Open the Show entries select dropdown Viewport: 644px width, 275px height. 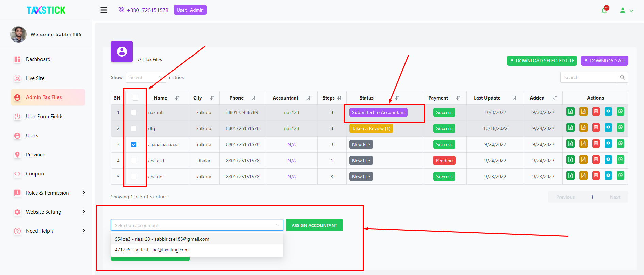[x=146, y=77]
